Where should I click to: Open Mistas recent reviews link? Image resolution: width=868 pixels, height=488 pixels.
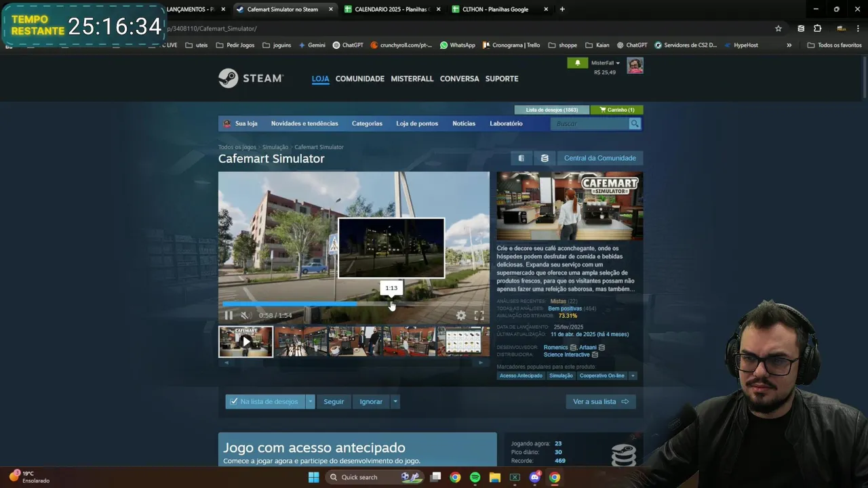point(558,301)
